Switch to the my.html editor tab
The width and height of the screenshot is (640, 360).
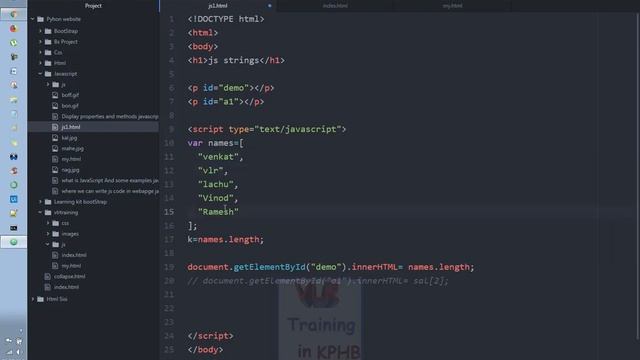click(x=452, y=6)
